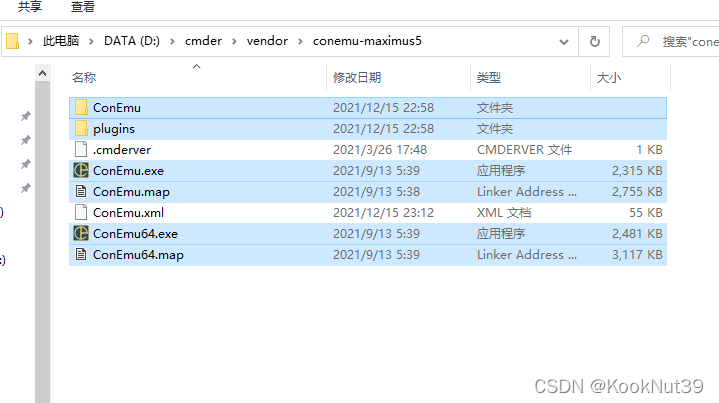Click 应用程序 type in ConEmu64.exe row
The width and height of the screenshot is (719, 403).
501,234
